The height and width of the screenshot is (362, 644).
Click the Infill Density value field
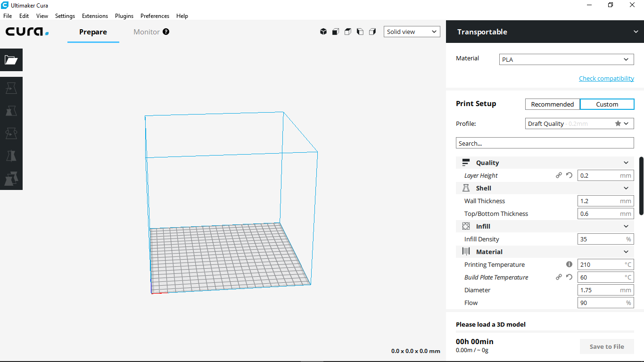pyautogui.click(x=606, y=239)
